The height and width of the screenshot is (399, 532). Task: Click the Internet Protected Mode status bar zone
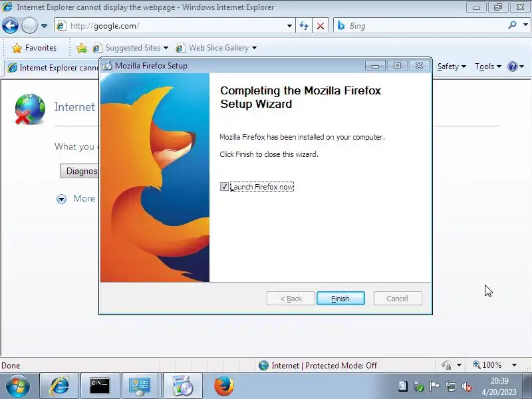317,365
